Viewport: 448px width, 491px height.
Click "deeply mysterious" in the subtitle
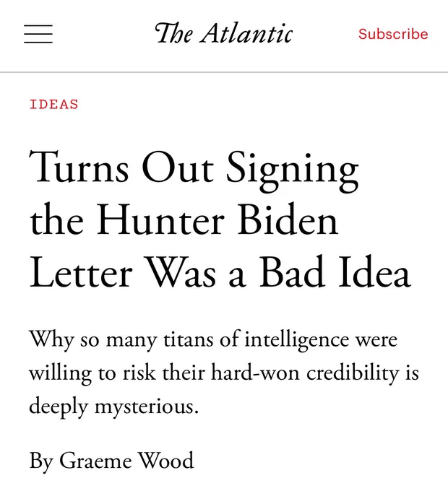click(112, 406)
